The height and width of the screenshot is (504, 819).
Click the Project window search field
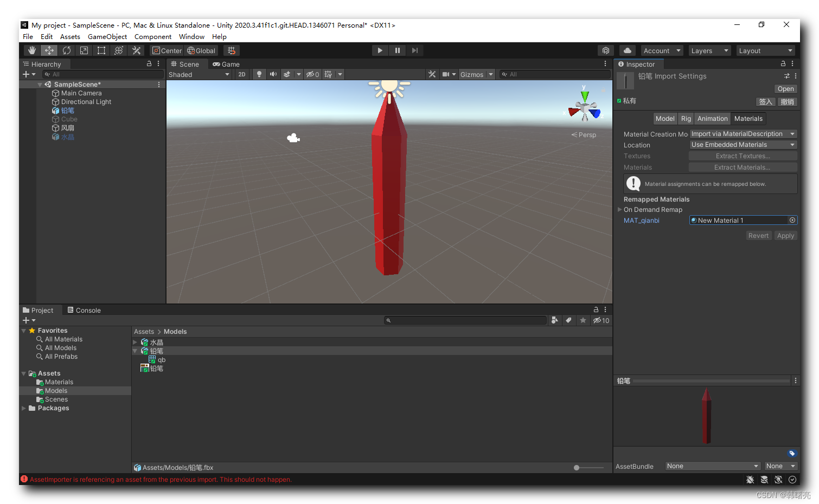click(465, 320)
